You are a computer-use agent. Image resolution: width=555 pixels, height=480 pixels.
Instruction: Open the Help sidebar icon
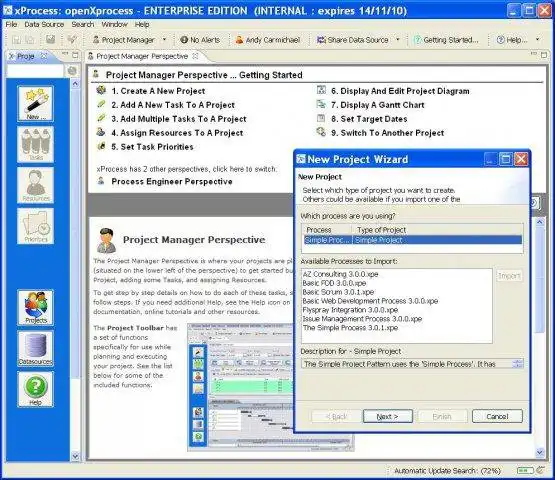(x=35, y=389)
